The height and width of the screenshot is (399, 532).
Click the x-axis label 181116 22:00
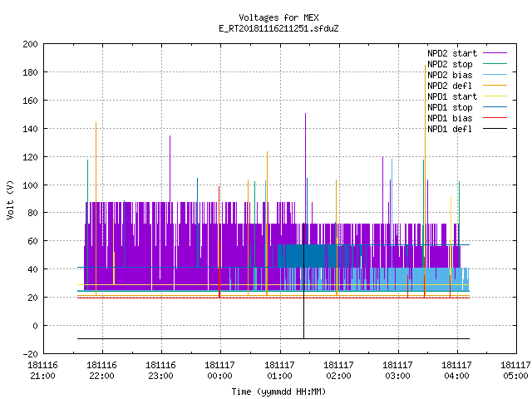[101, 371]
